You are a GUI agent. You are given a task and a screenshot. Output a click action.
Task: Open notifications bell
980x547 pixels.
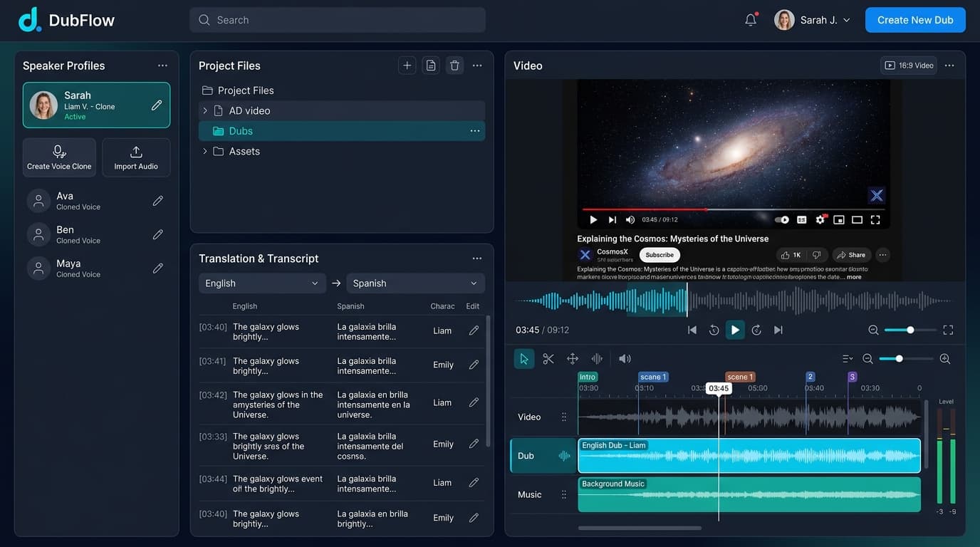[x=751, y=20]
